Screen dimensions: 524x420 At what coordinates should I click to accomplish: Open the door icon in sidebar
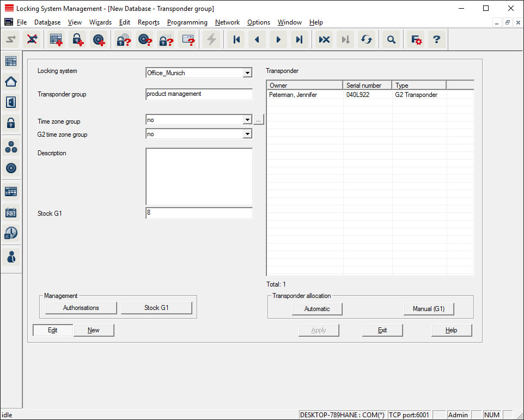click(x=11, y=102)
